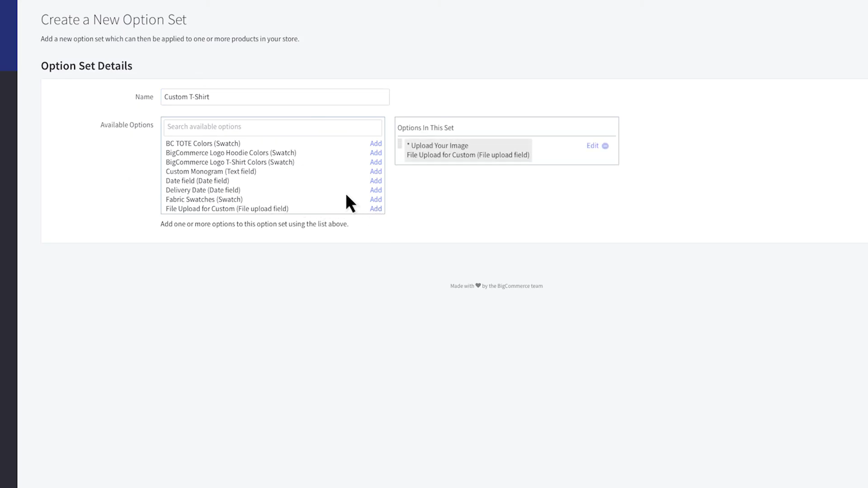Select Fabric Swatches (Swatch) list entry
Viewport: 868px width, 488px height.
click(204, 199)
